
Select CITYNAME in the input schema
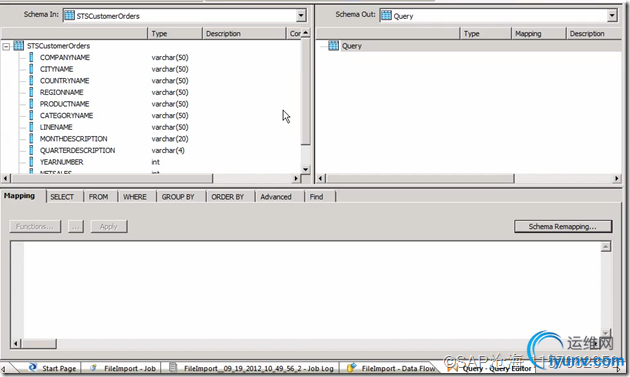pyautogui.click(x=56, y=69)
